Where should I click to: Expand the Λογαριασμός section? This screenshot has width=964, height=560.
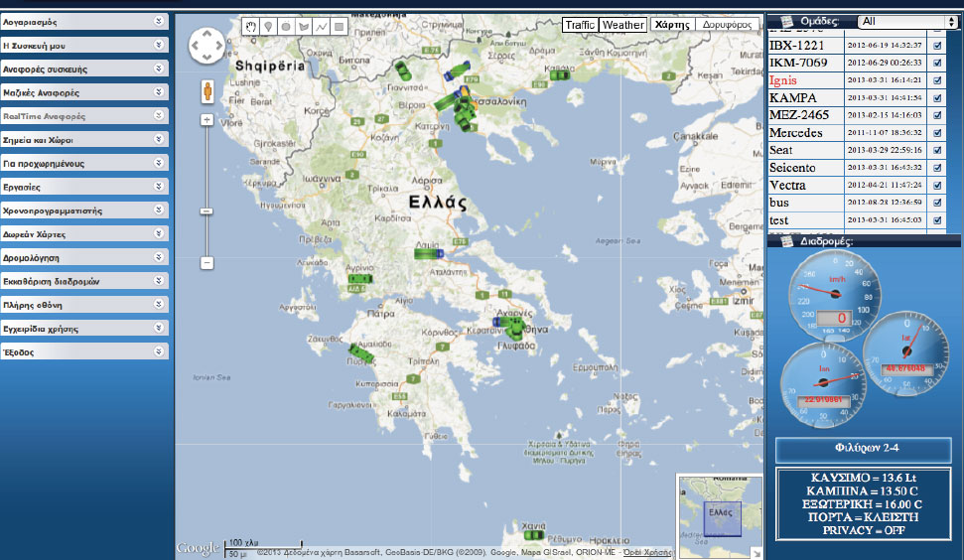tap(83, 20)
